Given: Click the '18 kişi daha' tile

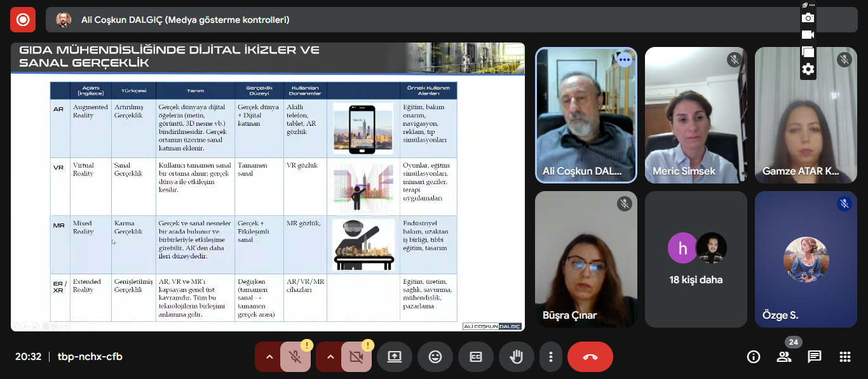Looking at the screenshot, I should tap(696, 259).
